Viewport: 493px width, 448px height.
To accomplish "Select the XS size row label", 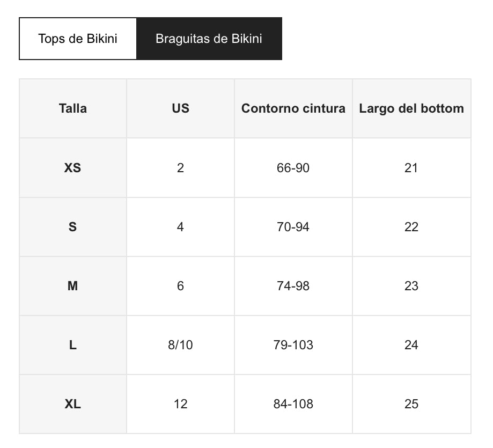I will [73, 168].
